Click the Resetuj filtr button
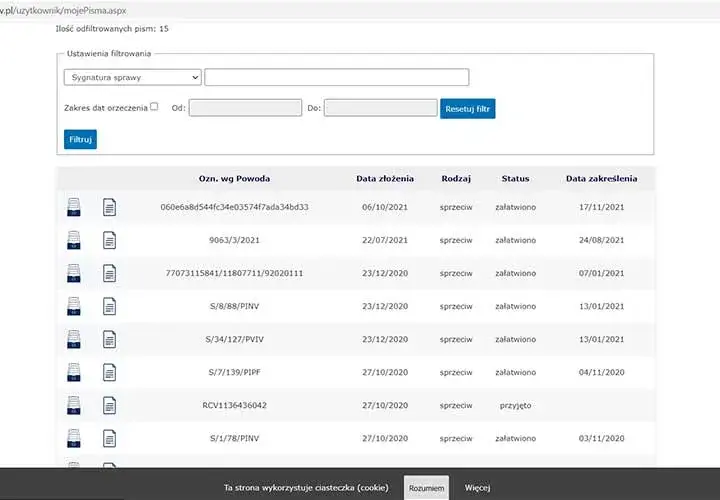The image size is (720, 500). point(467,109)
